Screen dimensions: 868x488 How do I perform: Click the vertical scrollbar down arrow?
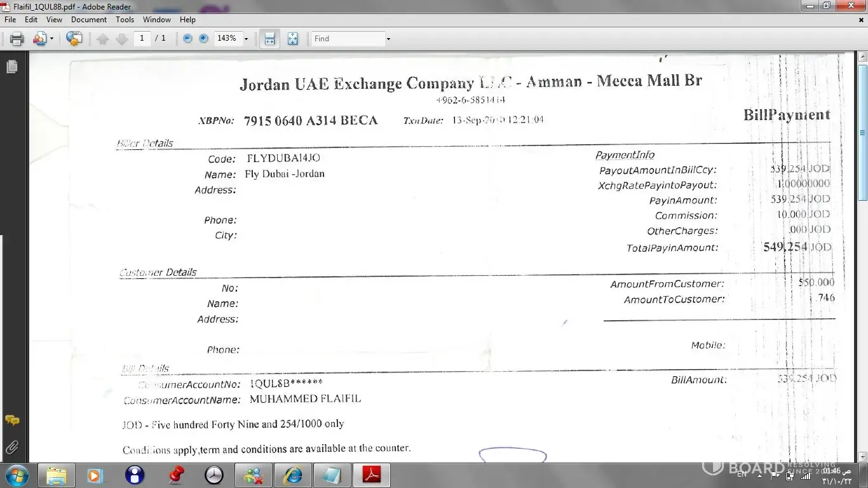862,457
